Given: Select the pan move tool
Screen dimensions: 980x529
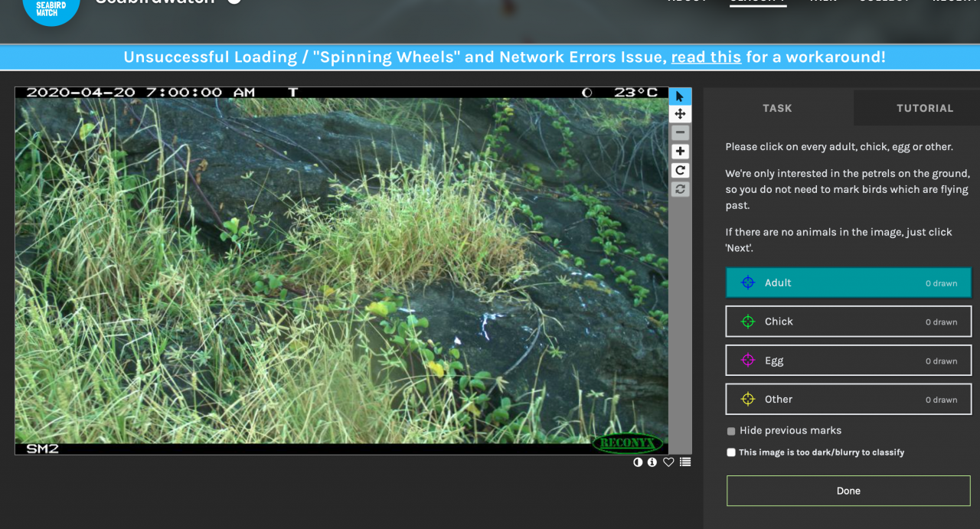Looking at the screenshot, I should coord(680,114).
